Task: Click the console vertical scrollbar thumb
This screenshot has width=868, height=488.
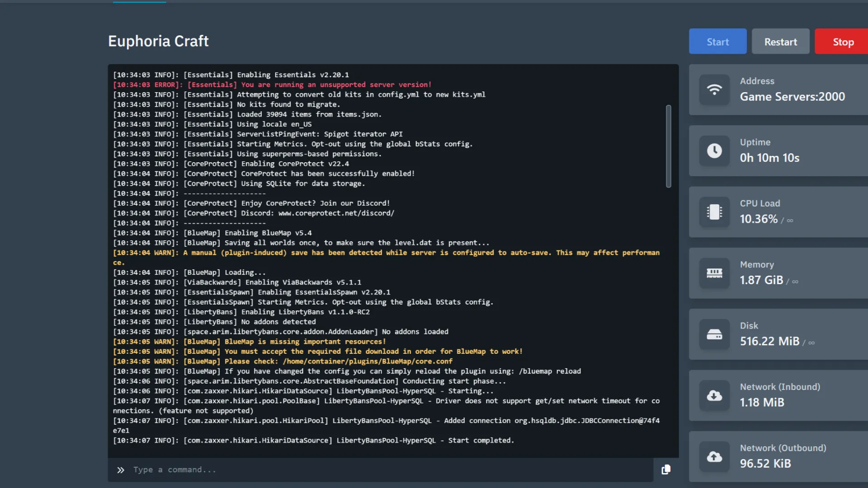Action: [x=668, y=146]
